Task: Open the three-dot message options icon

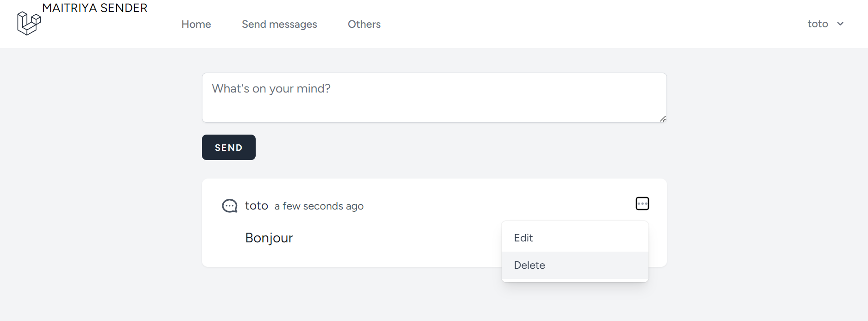Action: point(642,204)
